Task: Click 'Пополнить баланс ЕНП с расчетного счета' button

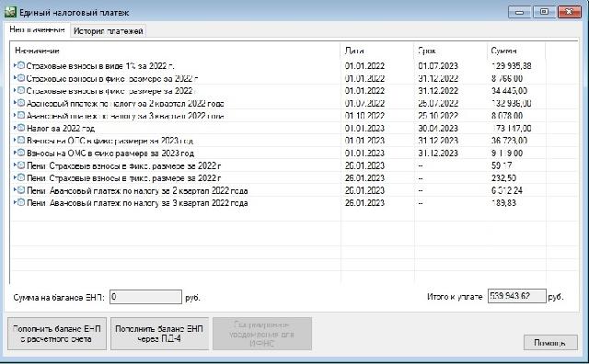Action: pos(57,334)
